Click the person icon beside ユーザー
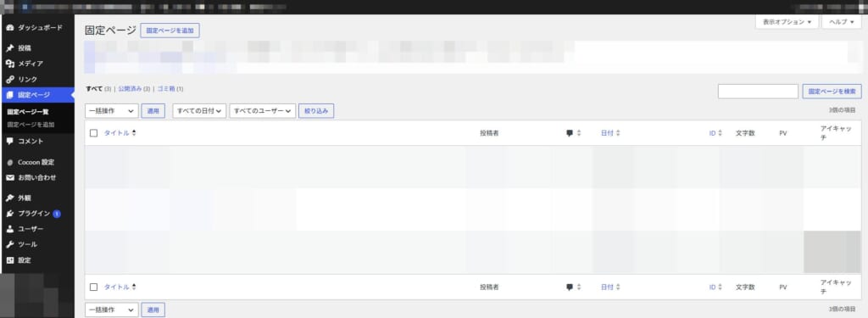The width and height of the screenshot is (868, 318). point(10,229)
